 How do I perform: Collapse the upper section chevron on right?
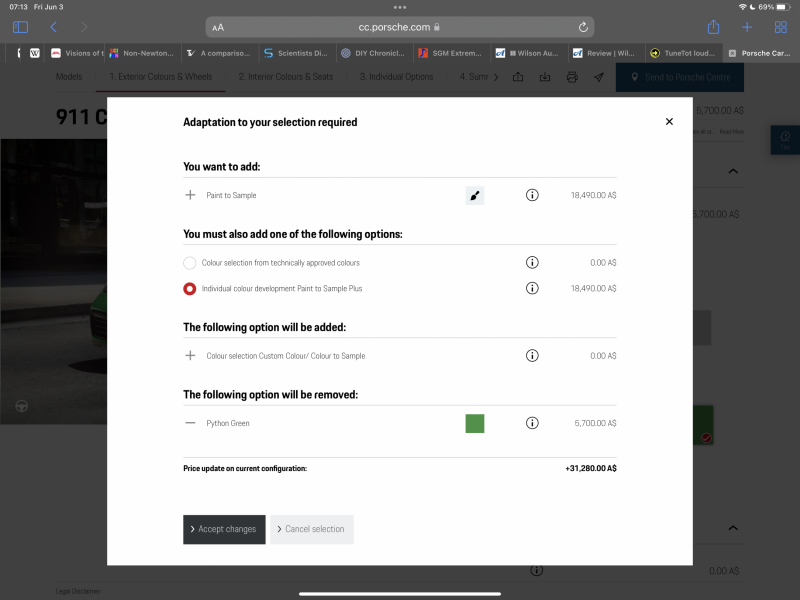733,171
